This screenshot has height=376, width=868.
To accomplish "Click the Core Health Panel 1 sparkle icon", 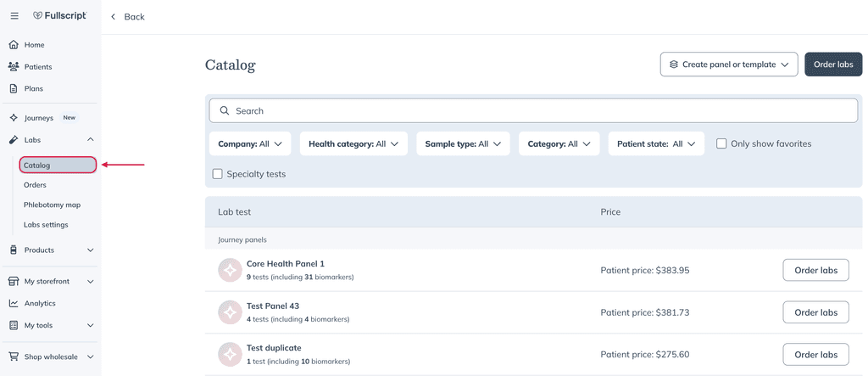I will coord(230,270).
